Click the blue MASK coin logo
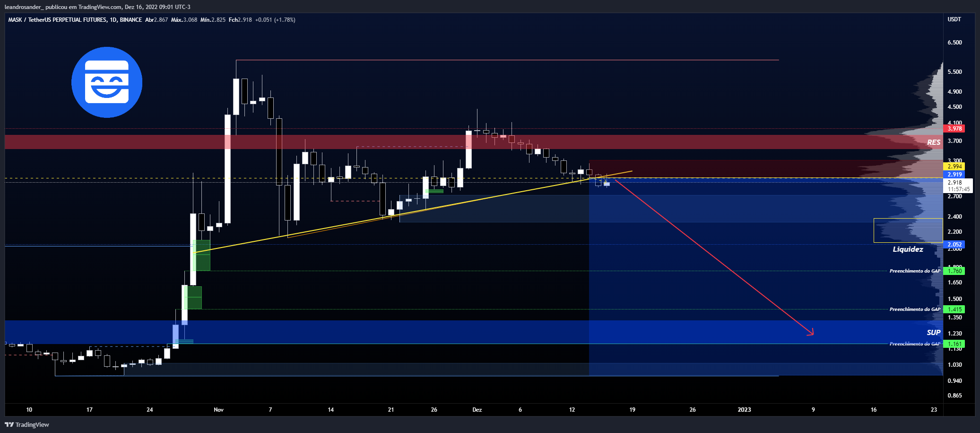This screenshot has width=980, height=433. (107, 82)
